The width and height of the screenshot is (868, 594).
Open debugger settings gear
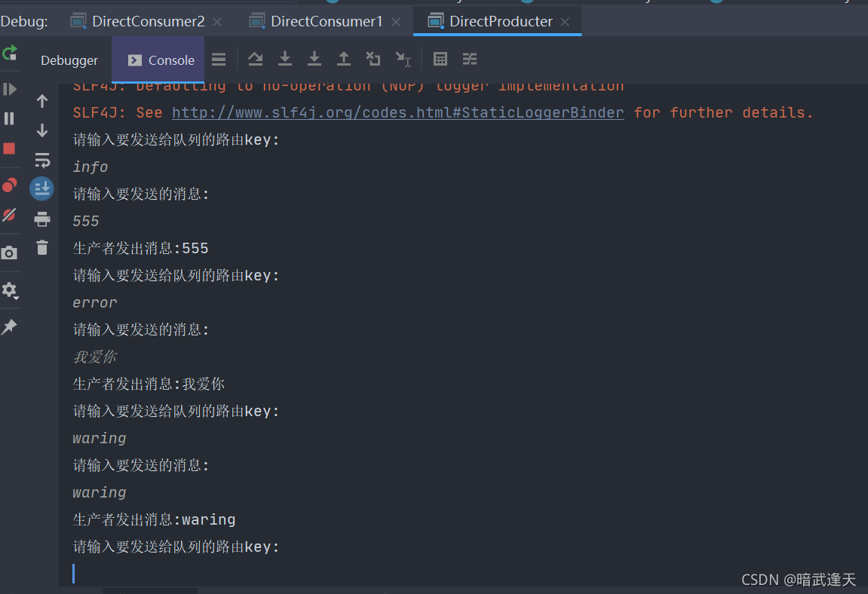click(x=9, y=290)
